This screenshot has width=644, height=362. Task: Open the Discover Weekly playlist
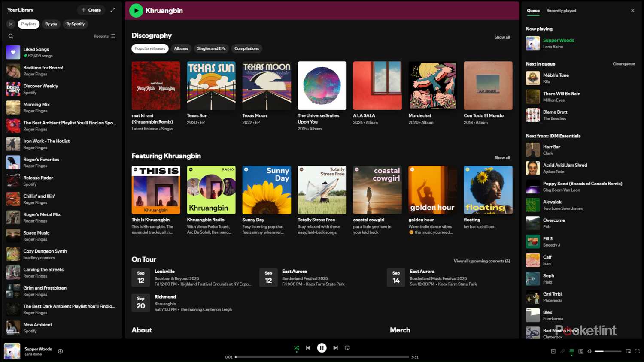[x=62, y=89]
